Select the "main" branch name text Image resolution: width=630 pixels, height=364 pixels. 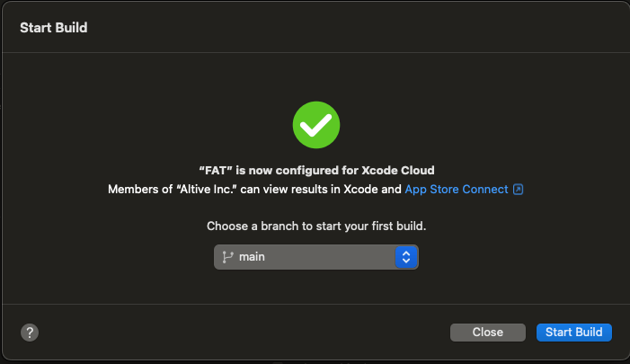pyautogui.click(x=252, y=257)
